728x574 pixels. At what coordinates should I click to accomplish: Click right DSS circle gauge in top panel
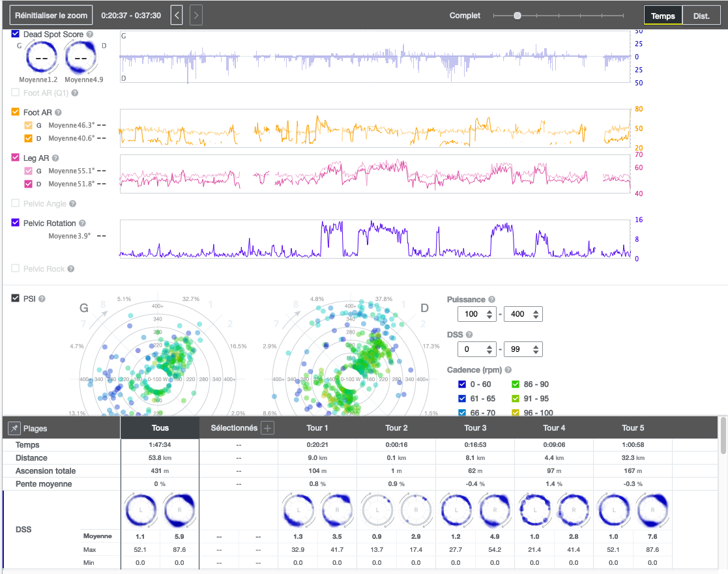pyautogui.click(x=81, y=57)
